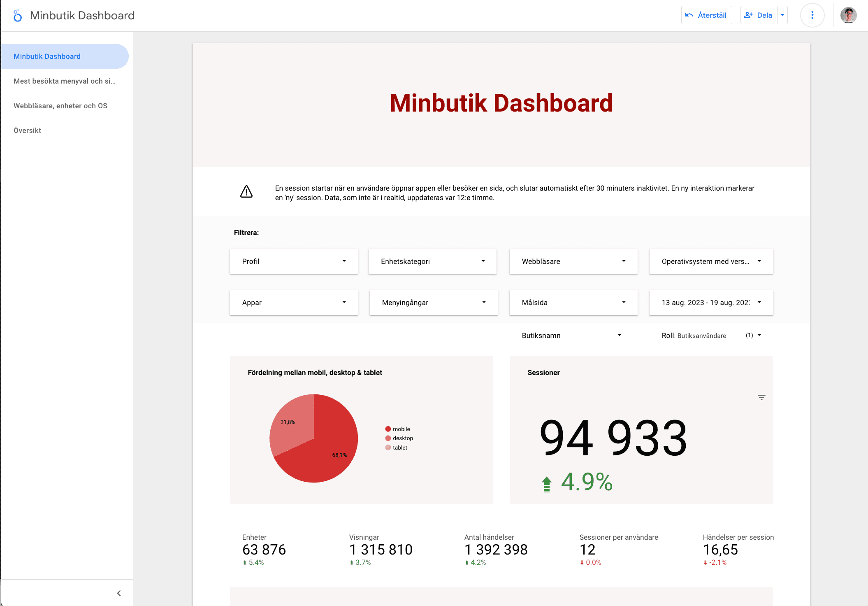Click the person-add icon in Dela
868x606 pixels.
[748, 15]
